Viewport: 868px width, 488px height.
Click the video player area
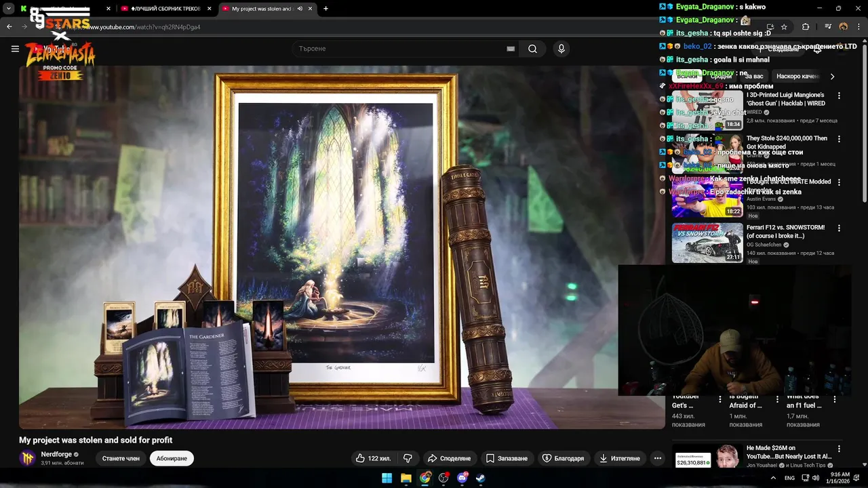(342, 247)
